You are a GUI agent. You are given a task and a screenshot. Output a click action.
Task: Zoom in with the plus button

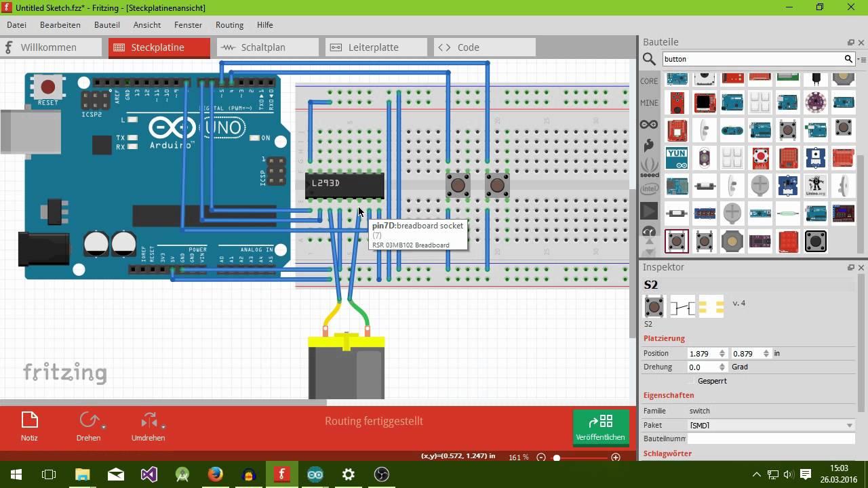pos(616,457)
